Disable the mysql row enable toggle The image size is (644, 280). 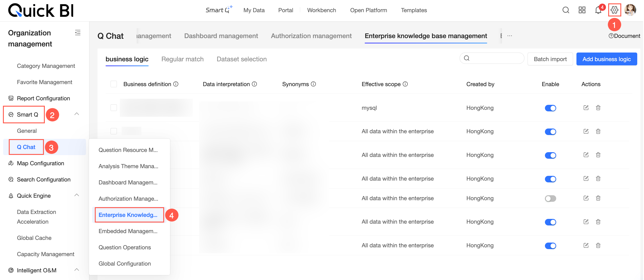(550, 108)
